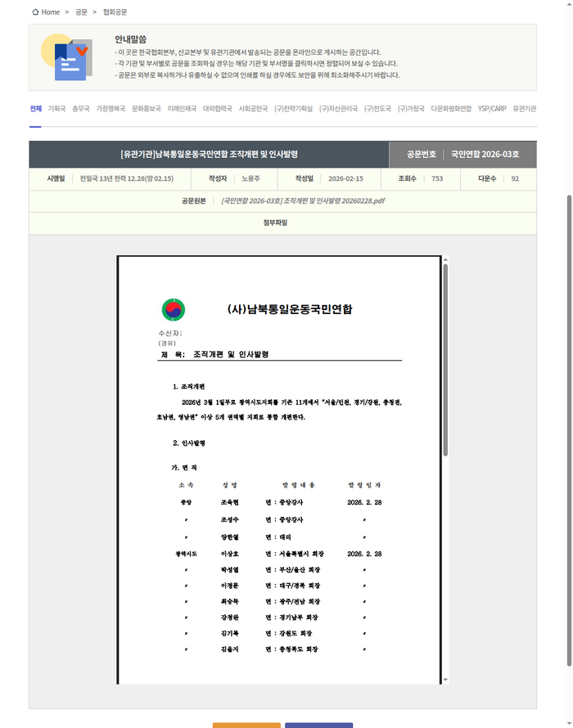Screen dimensions: 573x728
Task: Click the download count 92
Action: pos(515,179)
